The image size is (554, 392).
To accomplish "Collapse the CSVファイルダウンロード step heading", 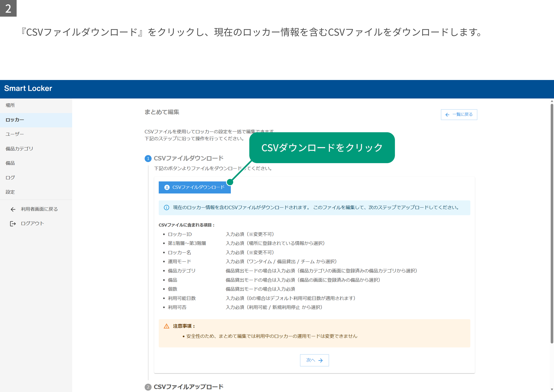I will point(188,158).
